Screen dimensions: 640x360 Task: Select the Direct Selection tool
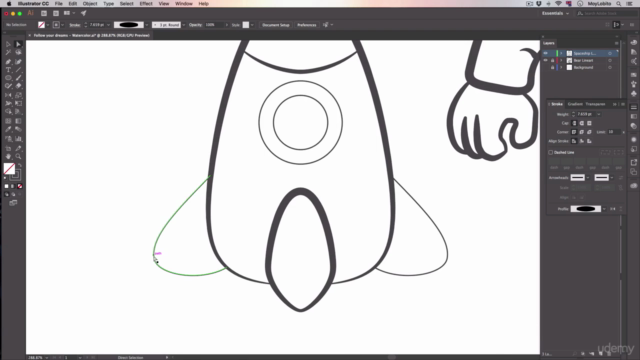click(18, 44)
